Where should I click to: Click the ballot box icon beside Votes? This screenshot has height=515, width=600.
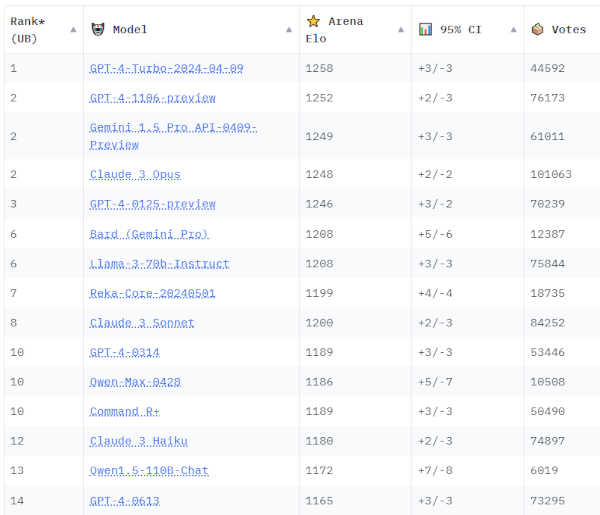click(537, 29)
